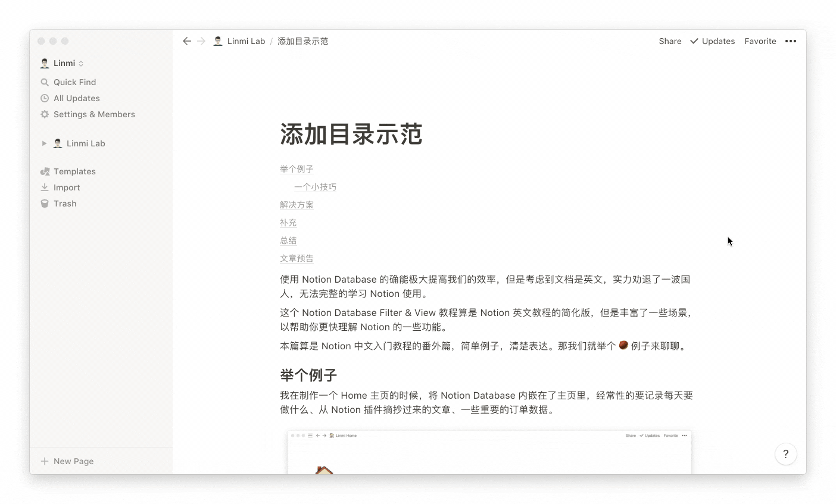Open the help question mark button
Viewport: 836px width, 504px height.
pos(786,454)
